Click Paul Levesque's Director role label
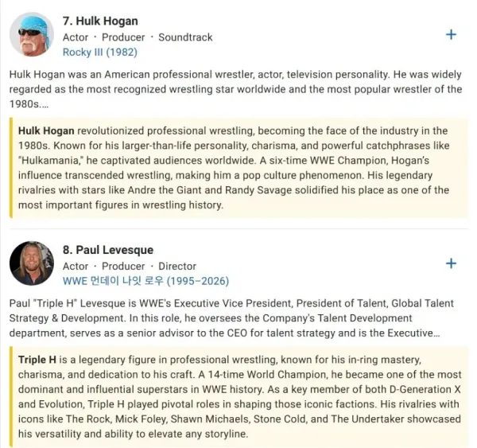 [177, 267]
